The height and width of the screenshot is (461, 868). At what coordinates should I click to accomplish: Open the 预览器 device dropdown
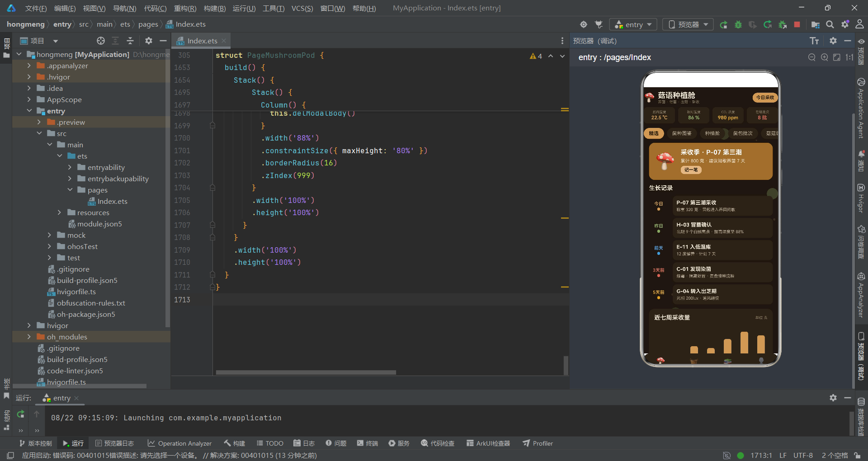pyautogui.click(x=688, y=24)
